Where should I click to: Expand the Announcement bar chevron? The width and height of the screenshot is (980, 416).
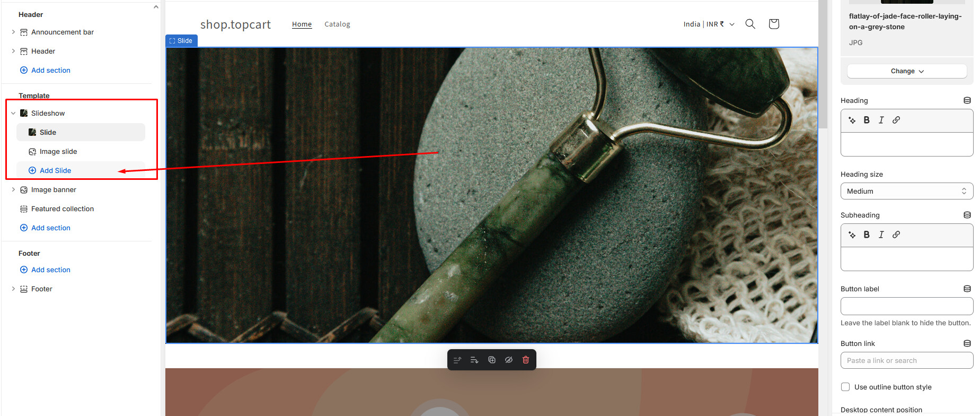point(13,32)
